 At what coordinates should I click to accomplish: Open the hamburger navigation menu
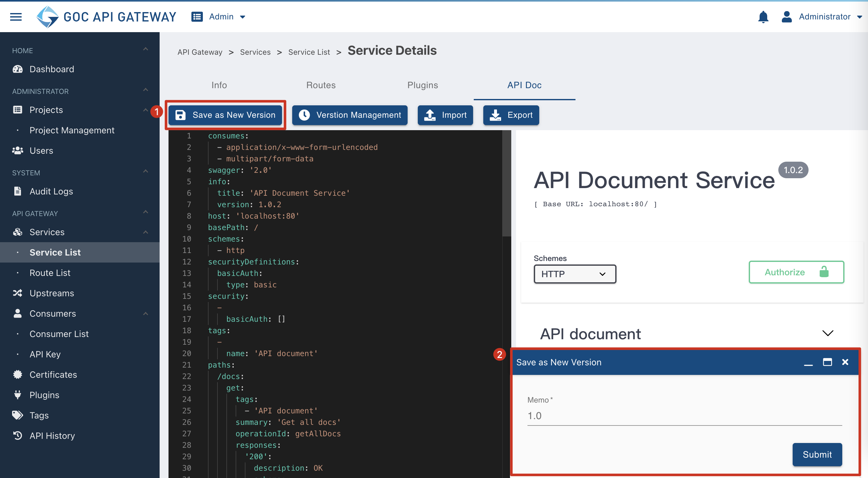[16, 17]
